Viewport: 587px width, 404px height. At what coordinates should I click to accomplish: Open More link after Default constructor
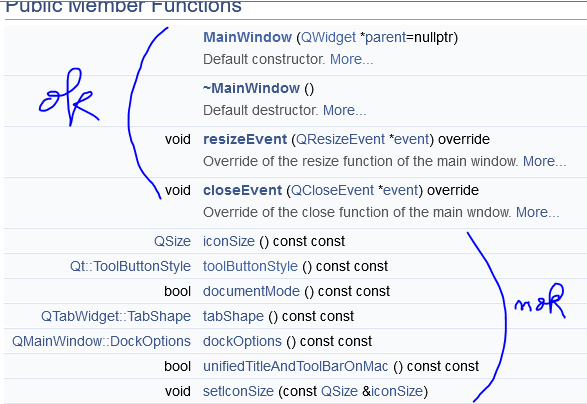(x=352, y=59)
